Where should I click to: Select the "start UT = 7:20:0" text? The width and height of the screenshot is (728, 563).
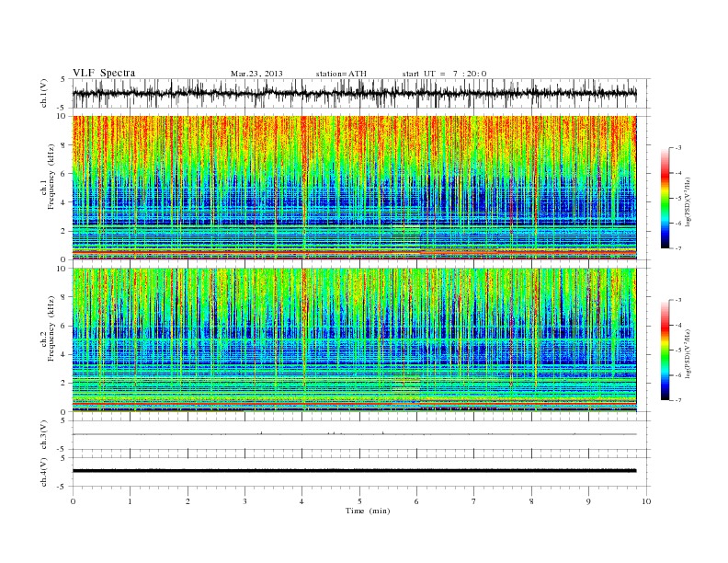click(x=444, y=74)
